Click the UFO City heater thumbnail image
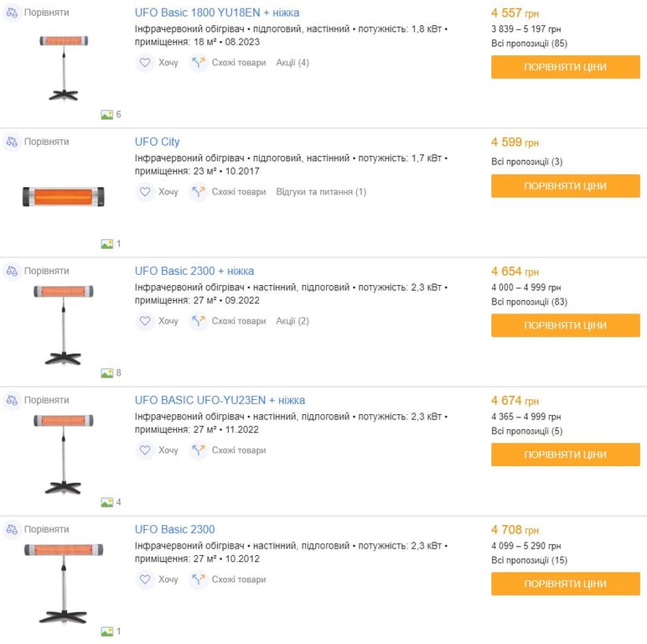 pos(63,197)
